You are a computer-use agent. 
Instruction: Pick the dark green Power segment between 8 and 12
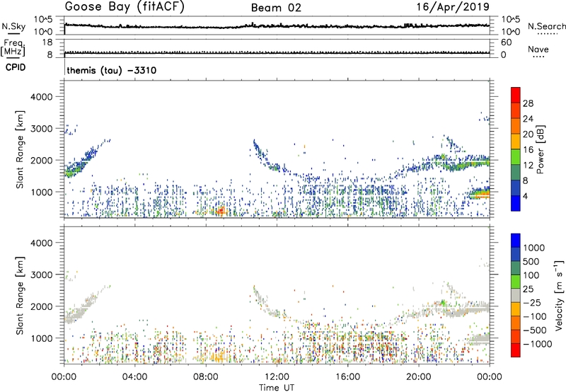tap(516, 173)
